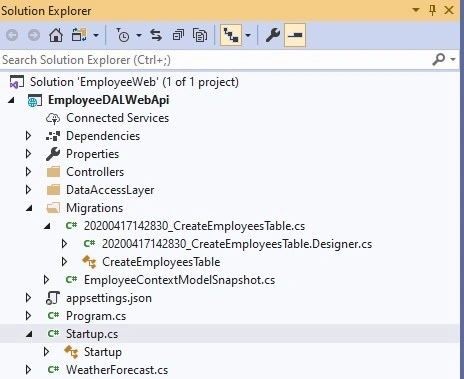Open search options dropdown arrow
This screenshot has height=379, width=464.
(453, 60)
